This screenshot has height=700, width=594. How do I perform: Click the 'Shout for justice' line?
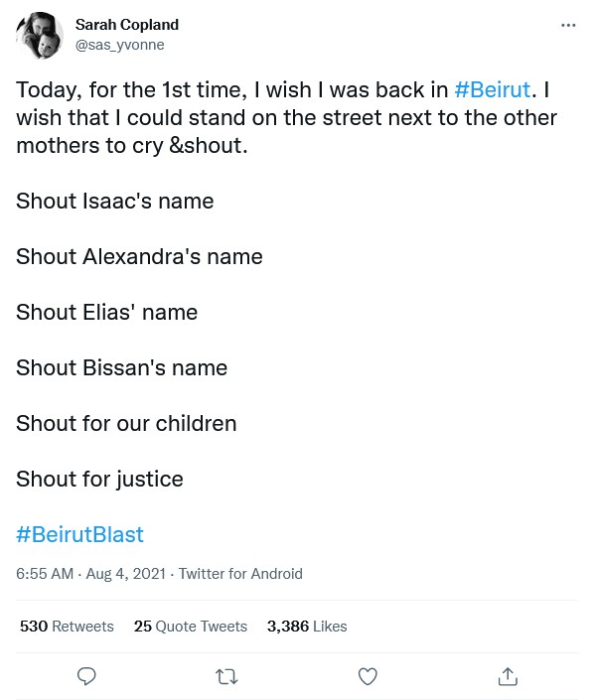99,479
